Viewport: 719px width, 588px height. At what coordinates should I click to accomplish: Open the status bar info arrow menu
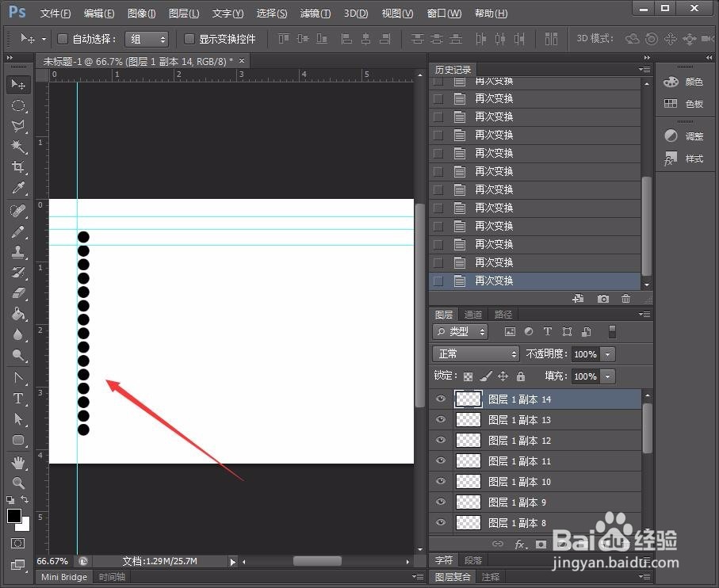click(233, 562)
